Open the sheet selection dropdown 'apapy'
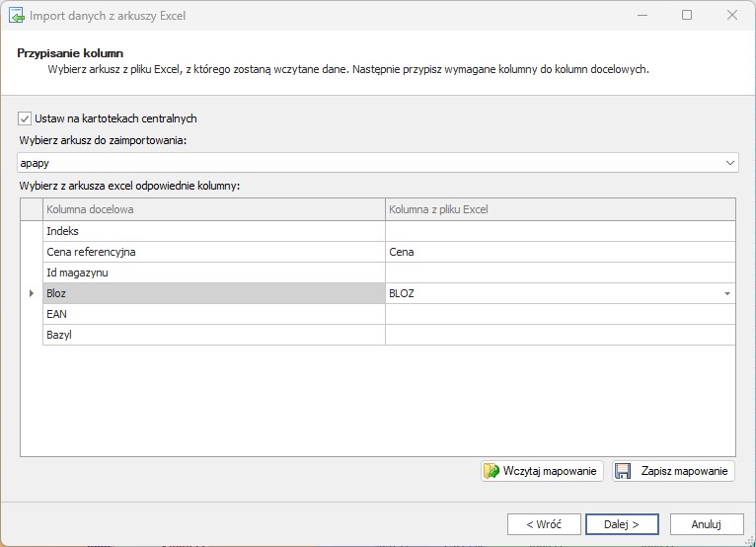756x547 pixels. [x=729, y=162]
